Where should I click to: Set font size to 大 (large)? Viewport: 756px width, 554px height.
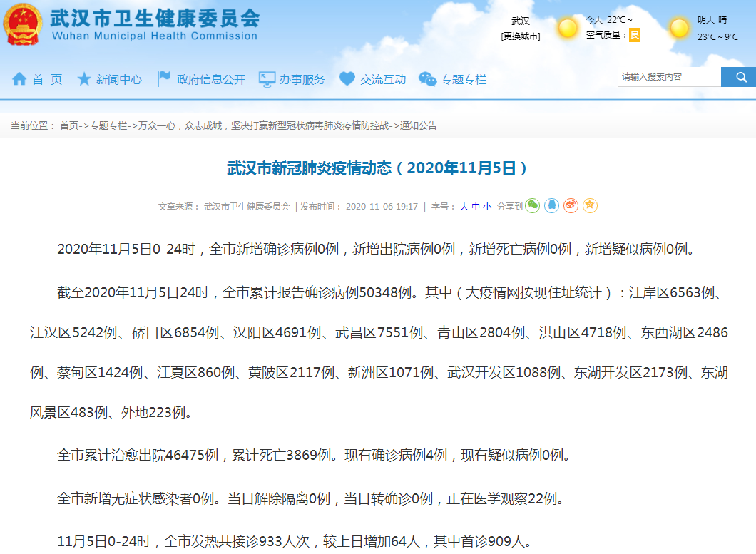[x=464, y=207]
